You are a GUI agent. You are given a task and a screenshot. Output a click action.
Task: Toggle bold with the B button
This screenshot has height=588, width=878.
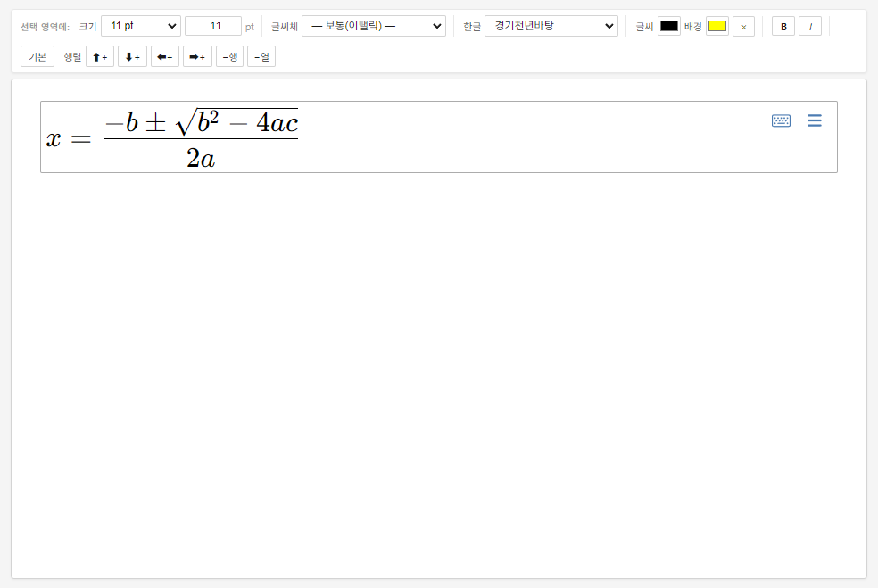pos(783,26)
